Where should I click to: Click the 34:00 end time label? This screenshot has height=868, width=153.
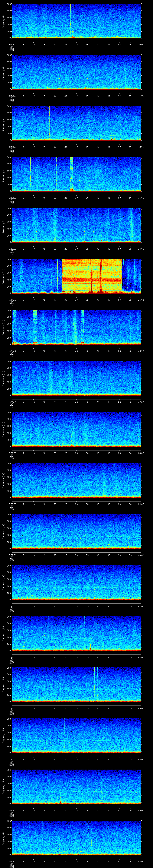(x=141, y=249)
